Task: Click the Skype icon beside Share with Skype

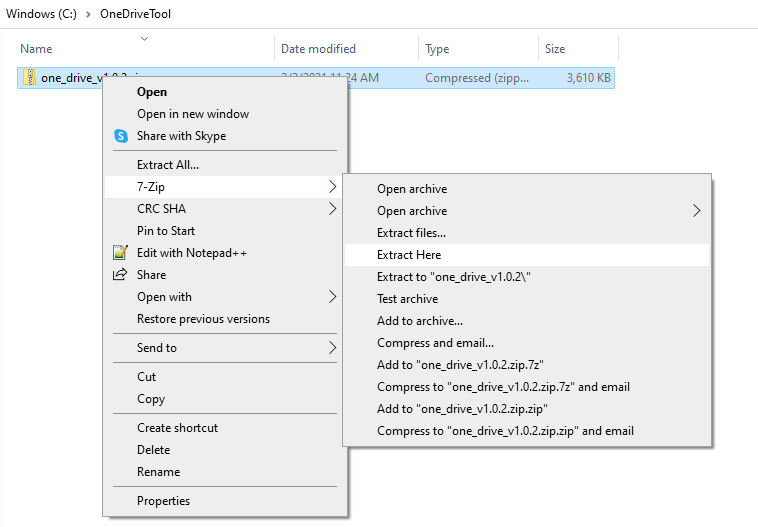Action: tap(121, 136)
